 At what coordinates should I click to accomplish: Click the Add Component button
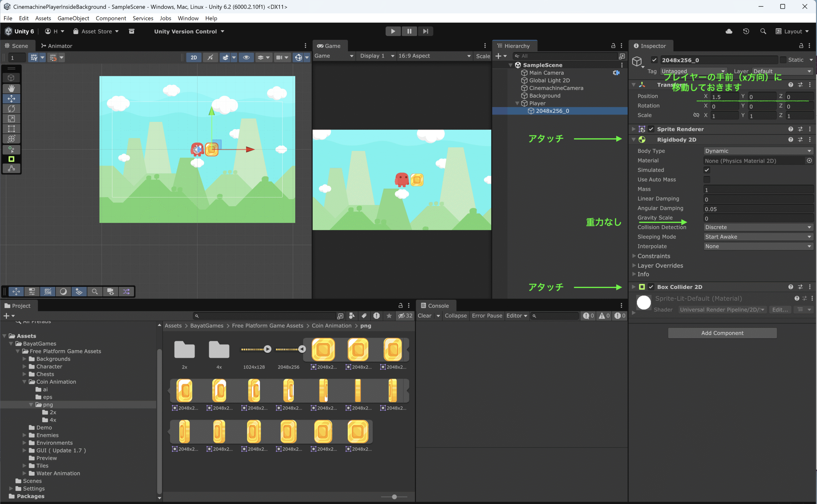(x=722, y=333)
